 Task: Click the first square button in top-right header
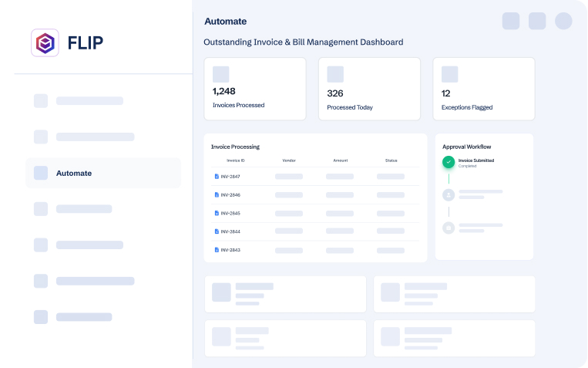511,22
